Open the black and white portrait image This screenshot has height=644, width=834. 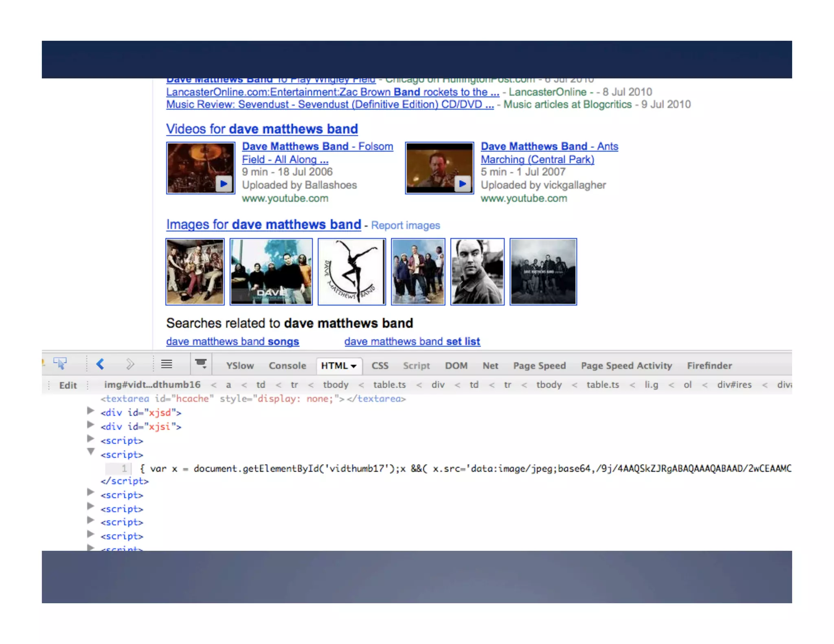tap(477, 272)
